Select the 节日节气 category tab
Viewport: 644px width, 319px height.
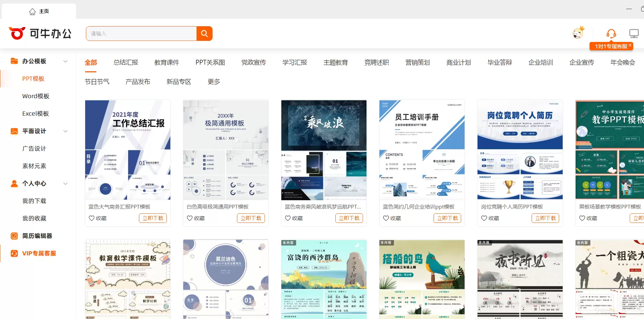(x=97, y=81)
